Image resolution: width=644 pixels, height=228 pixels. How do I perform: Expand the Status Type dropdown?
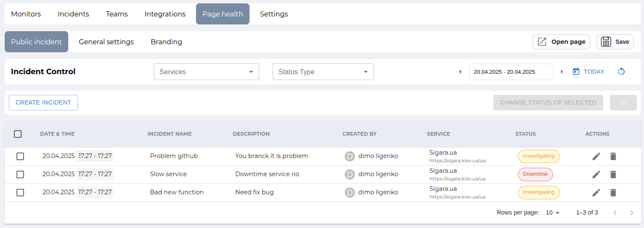[x=323, y=72]
